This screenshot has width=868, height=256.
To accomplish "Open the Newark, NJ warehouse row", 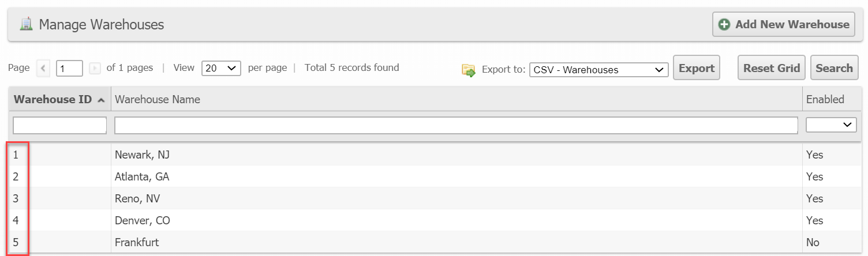I will [x=142, y=155].
